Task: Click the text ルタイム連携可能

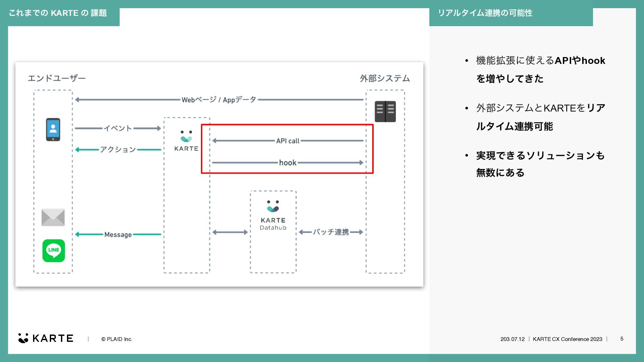Action: 514,126
